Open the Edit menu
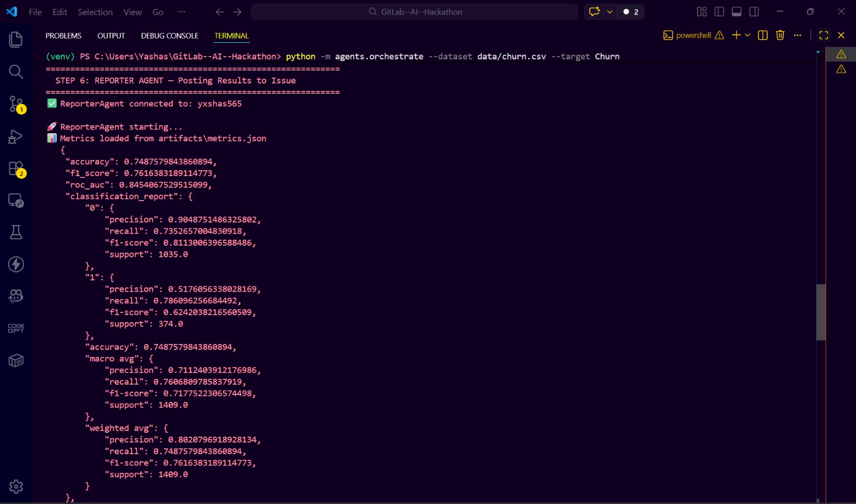The height and width of the screenshot is (504, 856). click(x=60, y=12)
